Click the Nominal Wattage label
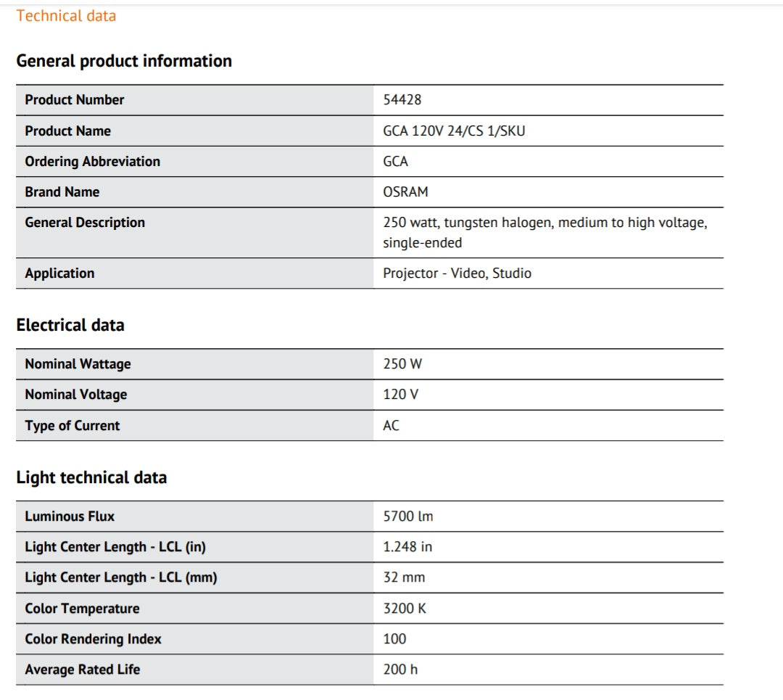 pos(78,364)
